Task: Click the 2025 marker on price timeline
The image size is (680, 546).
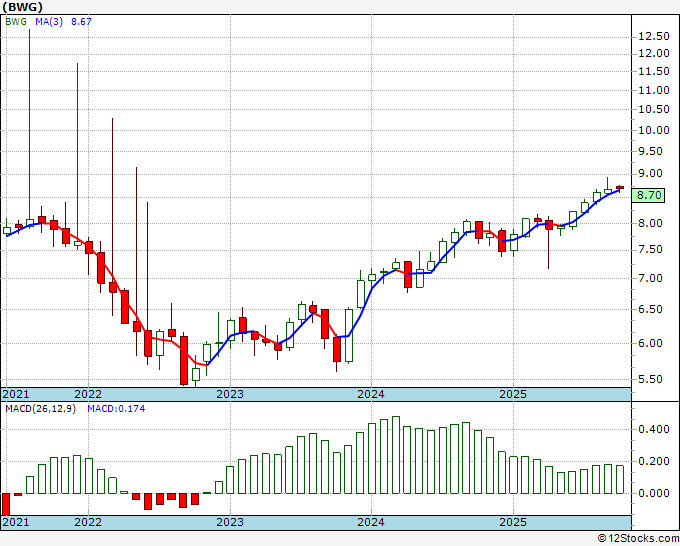Action: click(x=513, y=394)
